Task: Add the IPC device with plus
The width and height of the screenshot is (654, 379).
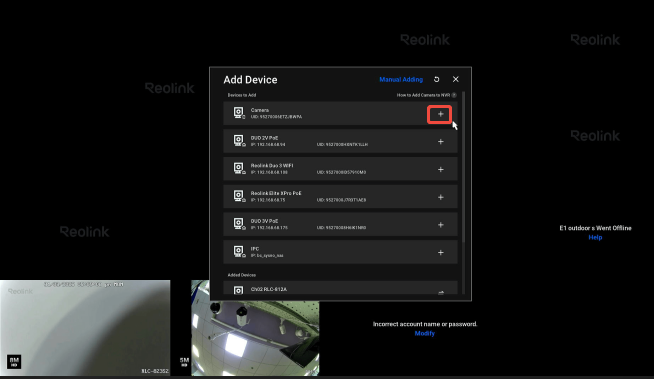Action: [440, 252]
